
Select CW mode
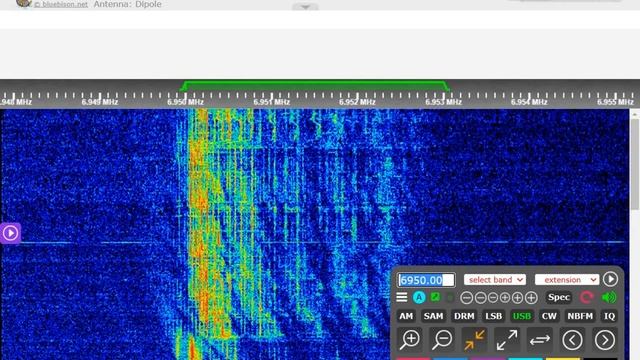(549, 316)
